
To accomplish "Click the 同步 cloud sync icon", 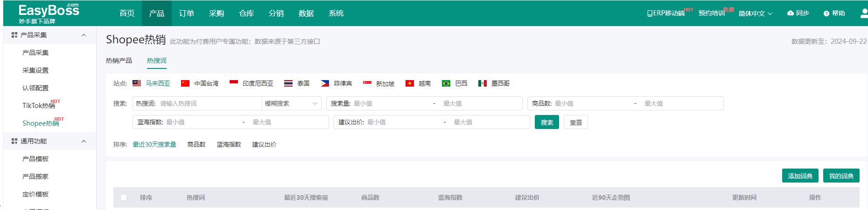I will point(791,13).
